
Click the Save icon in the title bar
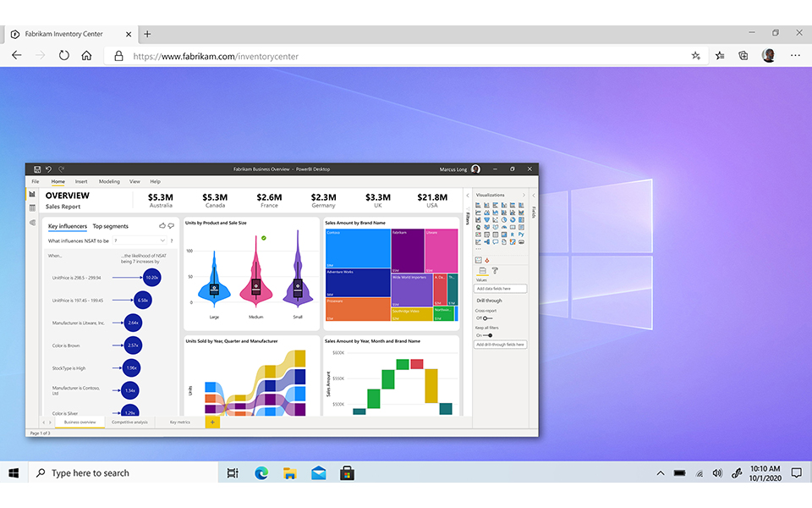(38, 168)
